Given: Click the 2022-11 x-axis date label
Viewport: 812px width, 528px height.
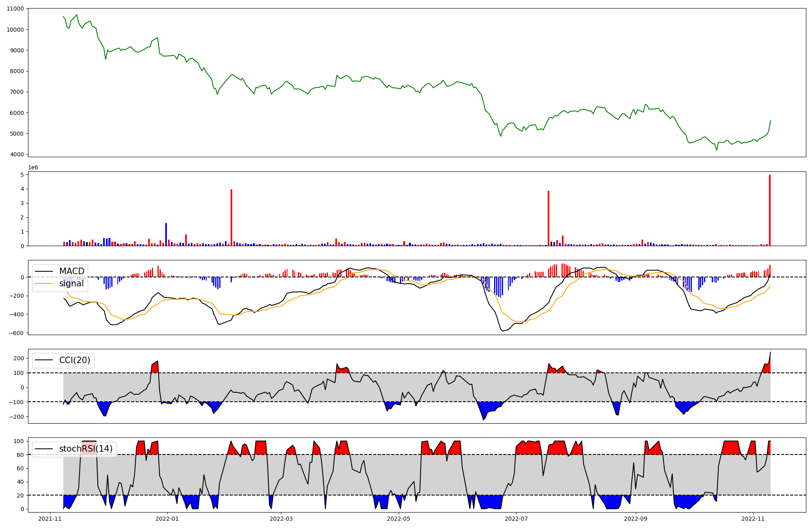Looking at the screenshot, I should click(x=753, y=519).
